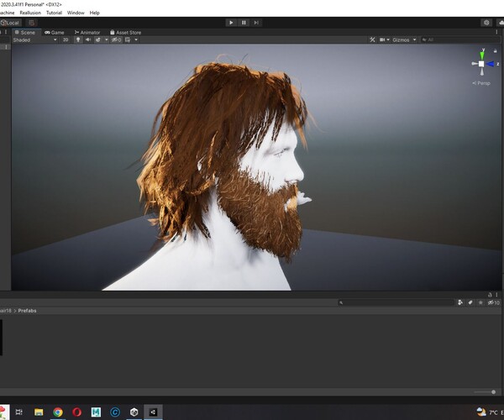Open Task View from the taskbar
Viewport: 504px width, 420px height.
[19, 412]
